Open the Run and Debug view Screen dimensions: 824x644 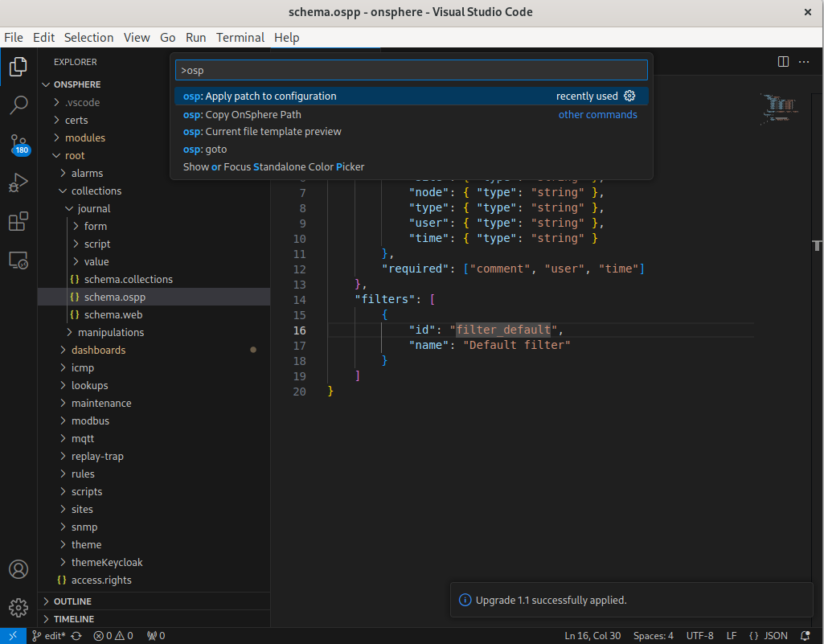[x=18, y=183]
